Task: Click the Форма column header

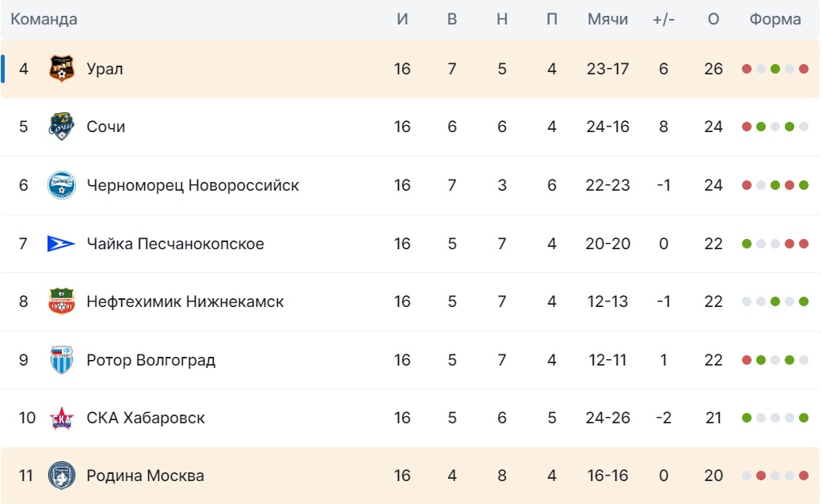Action: click(x=775, y=20)
